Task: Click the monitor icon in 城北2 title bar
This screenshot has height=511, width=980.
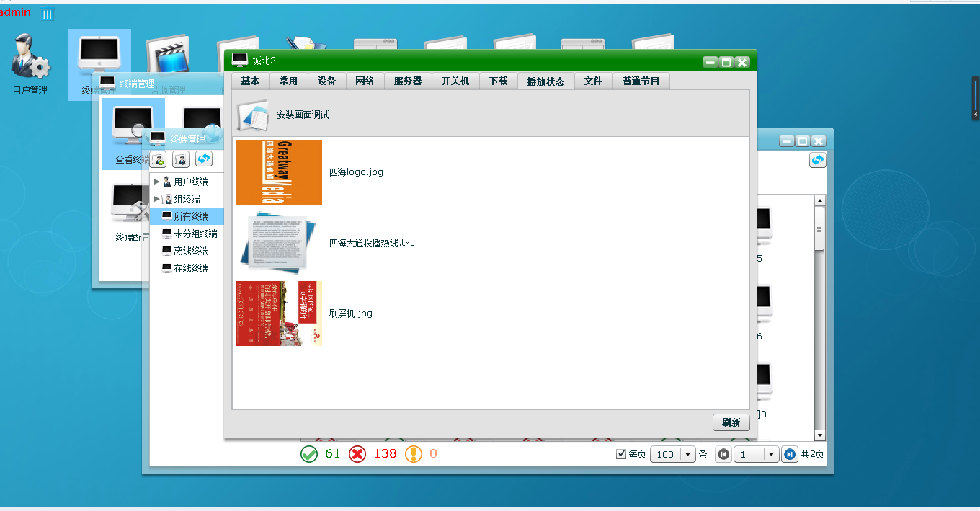Action: 239,61
